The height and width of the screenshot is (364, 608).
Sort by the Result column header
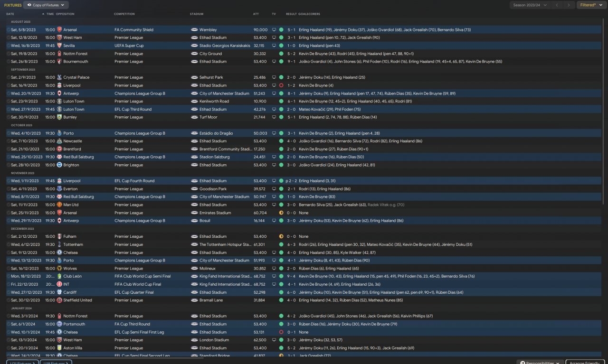(291, 14)
